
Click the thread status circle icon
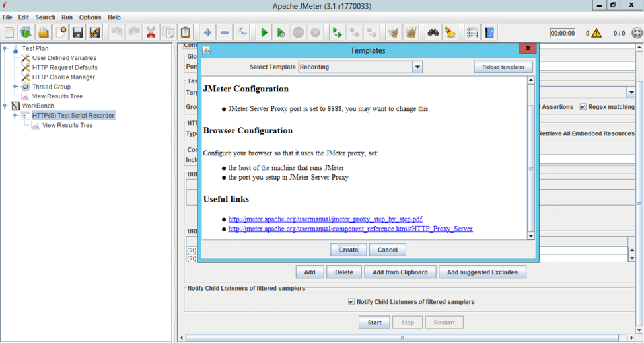pyautogui.click(x=637, y=33)
